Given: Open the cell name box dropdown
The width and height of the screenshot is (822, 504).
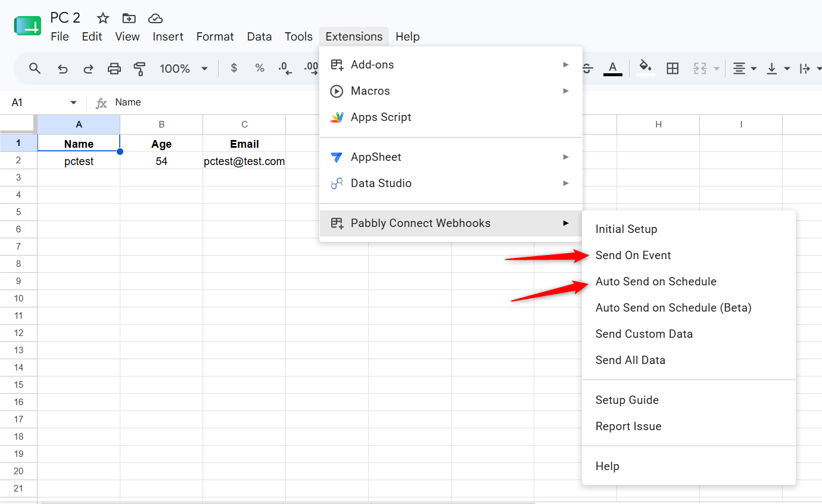Looking at the screenshot, I should click(73, 102).
